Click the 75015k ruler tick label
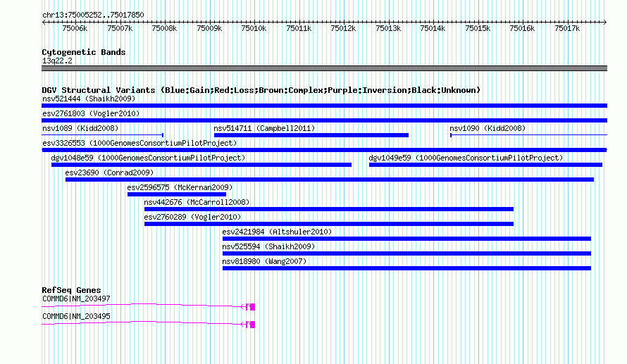 (478, 28)
